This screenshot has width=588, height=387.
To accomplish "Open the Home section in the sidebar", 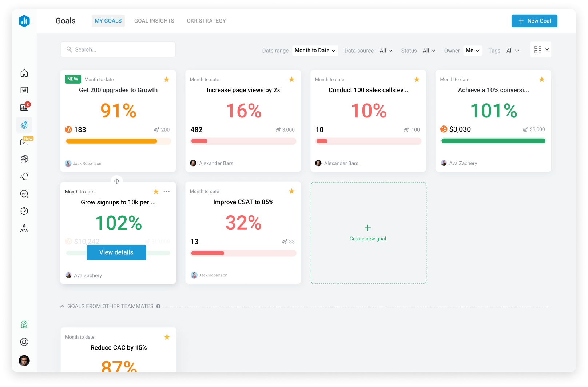I will click(x=24, y=73).
